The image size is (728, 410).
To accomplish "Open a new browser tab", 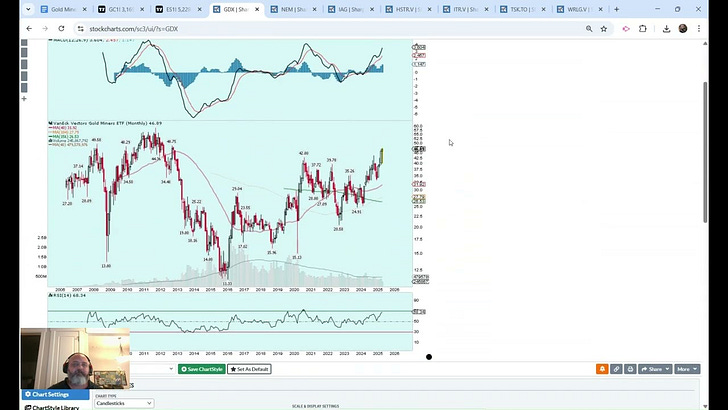I will tap(617, 9).
